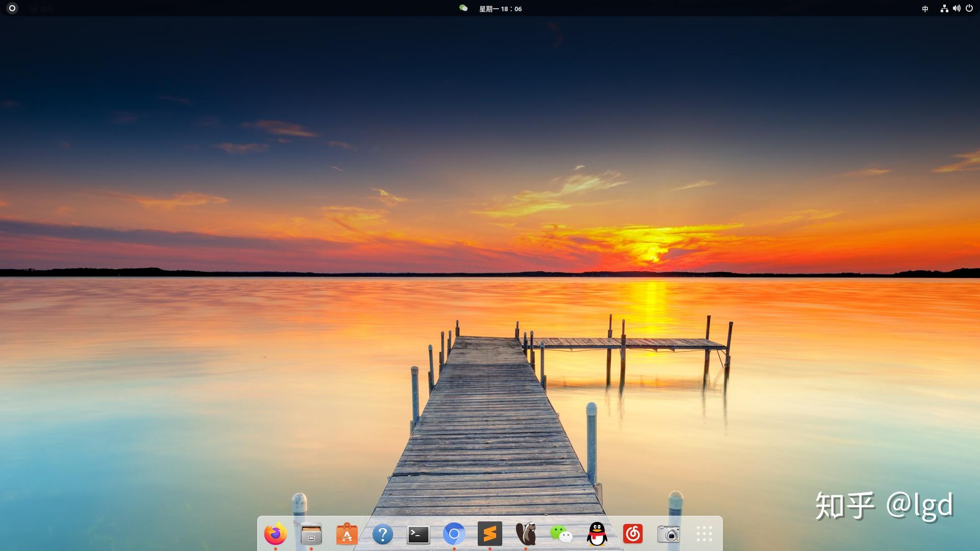The width and height of the screenshot is (980, 551).
Task: Click the WeChat tray icon in top bar
Action: coord(463,8)
